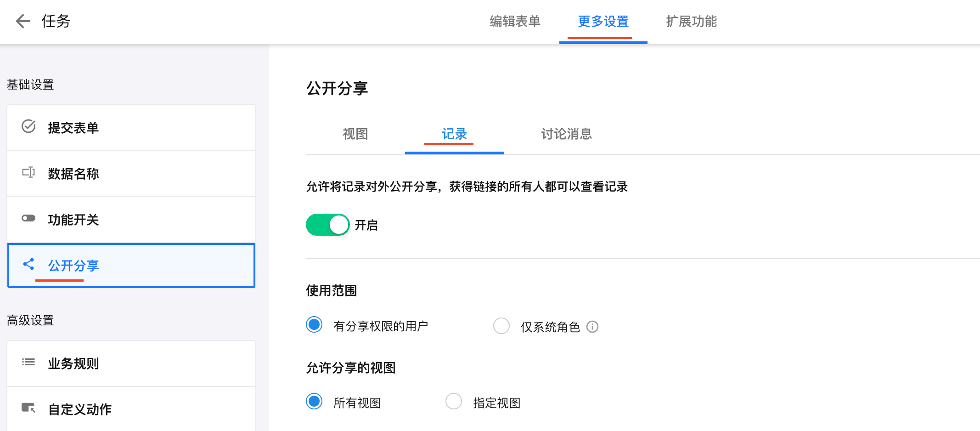Click the 业务规则 list icon
The image size is (980, 431).
tap(28, 362)
